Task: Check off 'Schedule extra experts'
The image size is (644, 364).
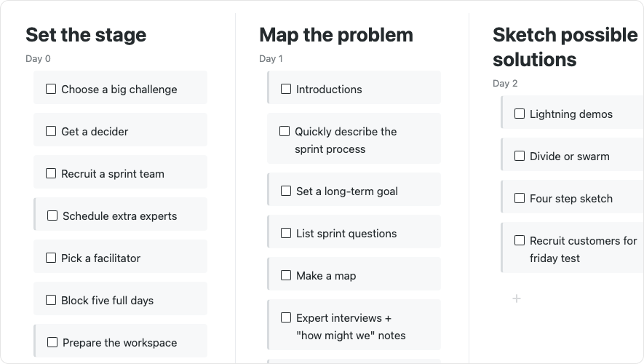Action: pyautogui.click(x=52, y=215)
